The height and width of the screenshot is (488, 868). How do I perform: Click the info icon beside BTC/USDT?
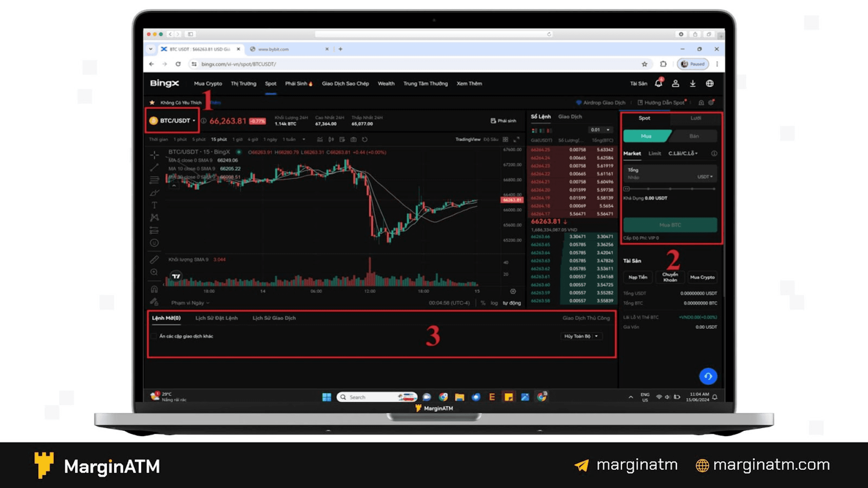pos(203,121)
